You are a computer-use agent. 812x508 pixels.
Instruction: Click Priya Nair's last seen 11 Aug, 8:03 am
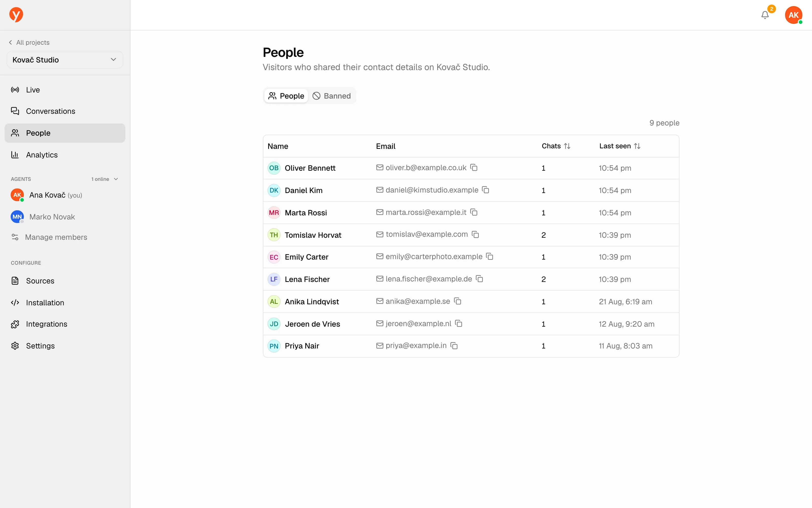pos(625,346)
